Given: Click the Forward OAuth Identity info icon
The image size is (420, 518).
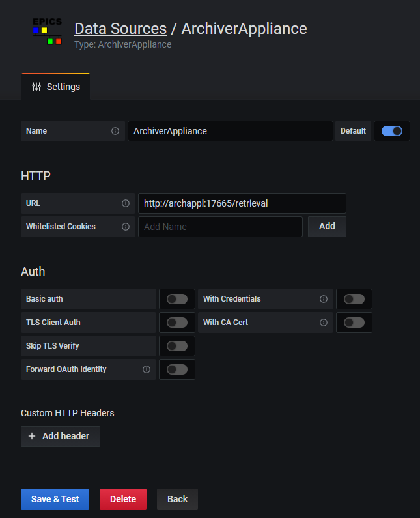Looking at the screenshot, I should 147,369.
